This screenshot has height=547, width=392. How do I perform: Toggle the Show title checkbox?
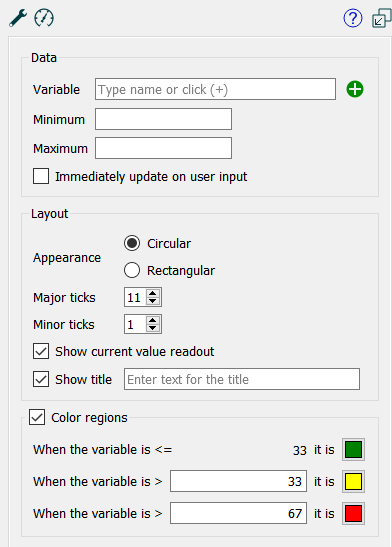tap(41, 379)
